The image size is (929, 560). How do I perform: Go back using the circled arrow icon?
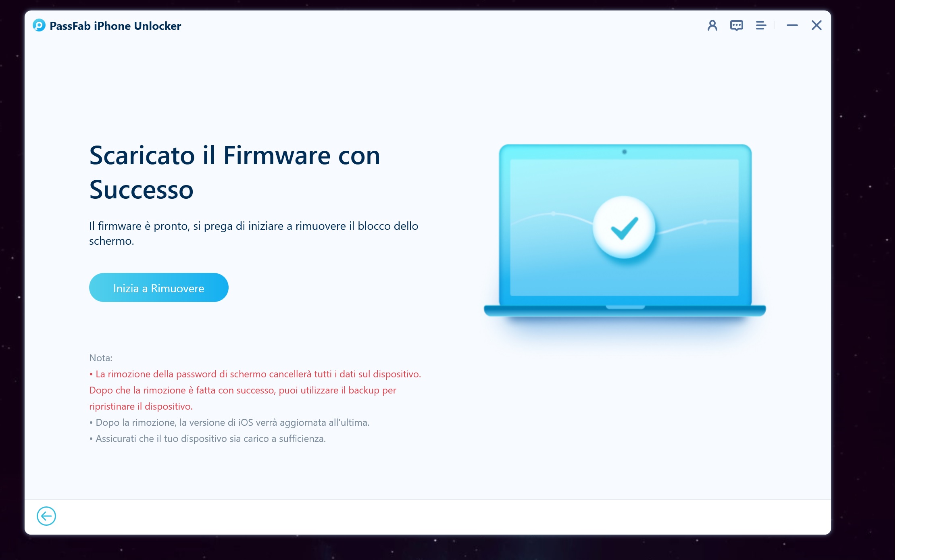(x=46, y=516)
